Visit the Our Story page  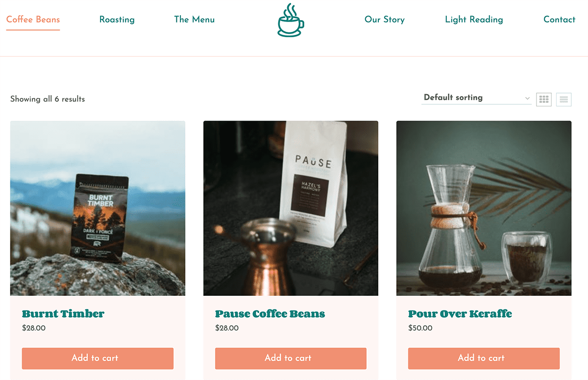pos(385,20)
